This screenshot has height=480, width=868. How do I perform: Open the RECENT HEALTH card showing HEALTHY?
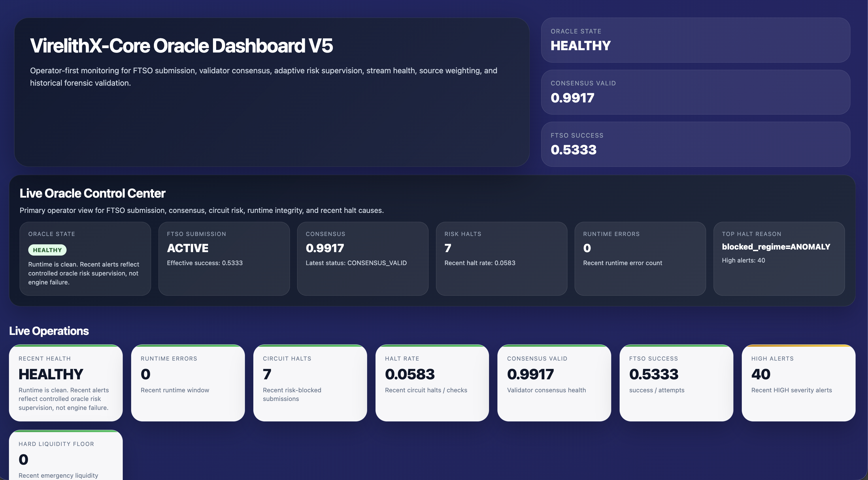click(66, 383)
